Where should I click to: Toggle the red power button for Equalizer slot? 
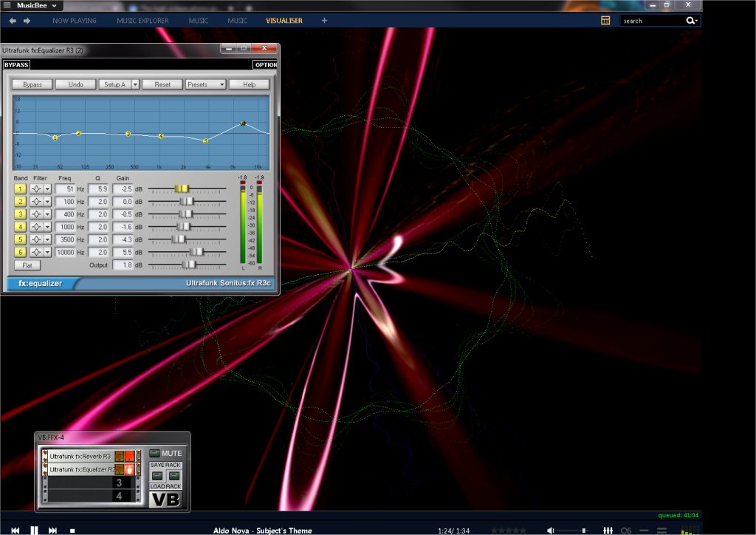(130, 469)
